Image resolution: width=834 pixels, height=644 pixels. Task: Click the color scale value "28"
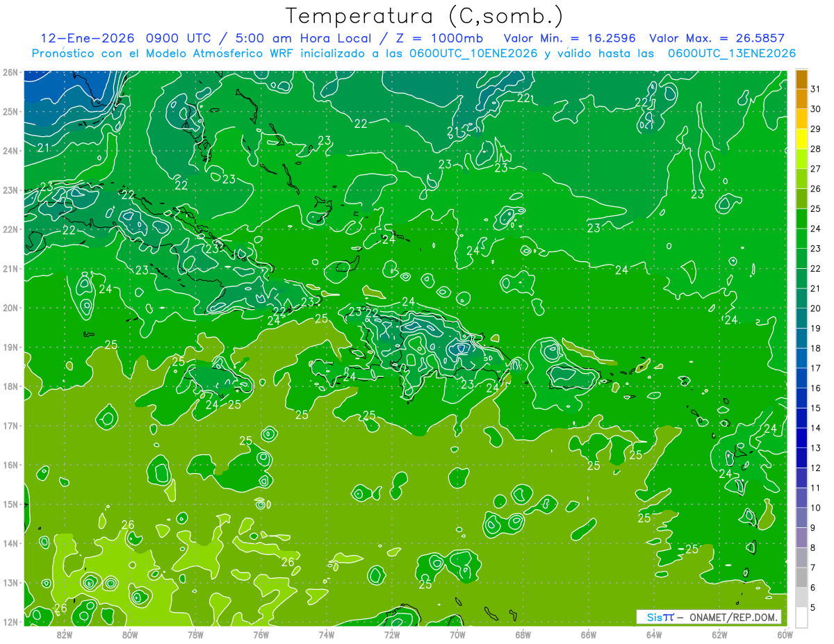[815, 149]
